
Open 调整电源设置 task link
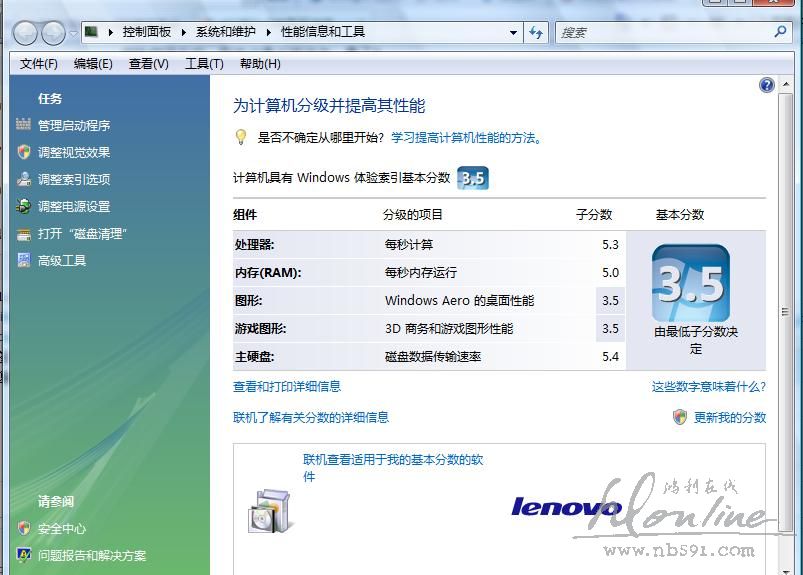point(74,207)
